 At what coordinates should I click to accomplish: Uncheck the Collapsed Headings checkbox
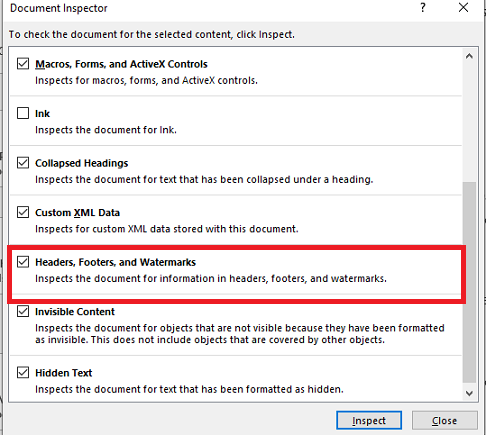pos(23,163)
